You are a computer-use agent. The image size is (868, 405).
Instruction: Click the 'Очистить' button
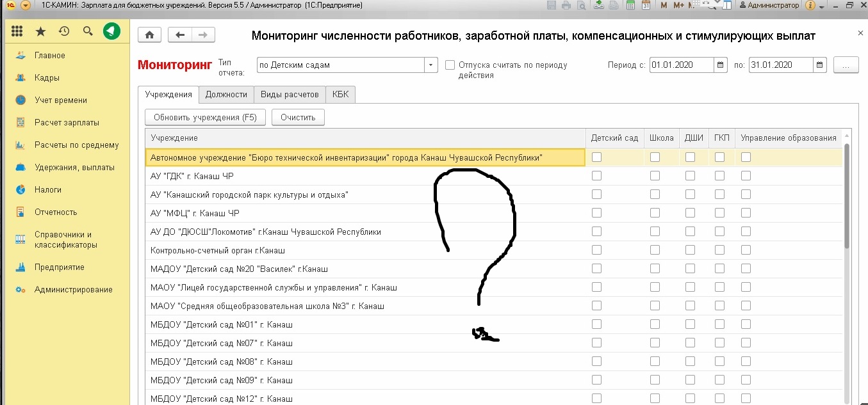pyautogui.click(x=298, y=117)
